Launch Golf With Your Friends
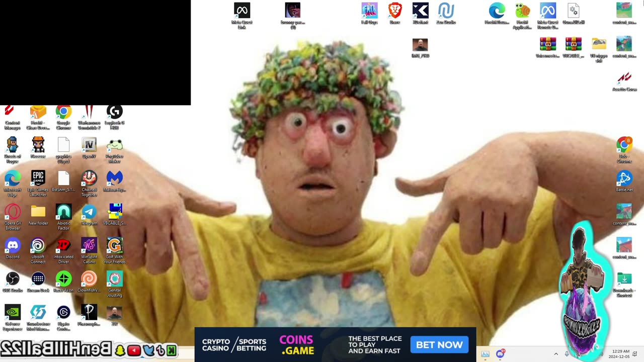The image size is (644, 362). click(114, 250)
